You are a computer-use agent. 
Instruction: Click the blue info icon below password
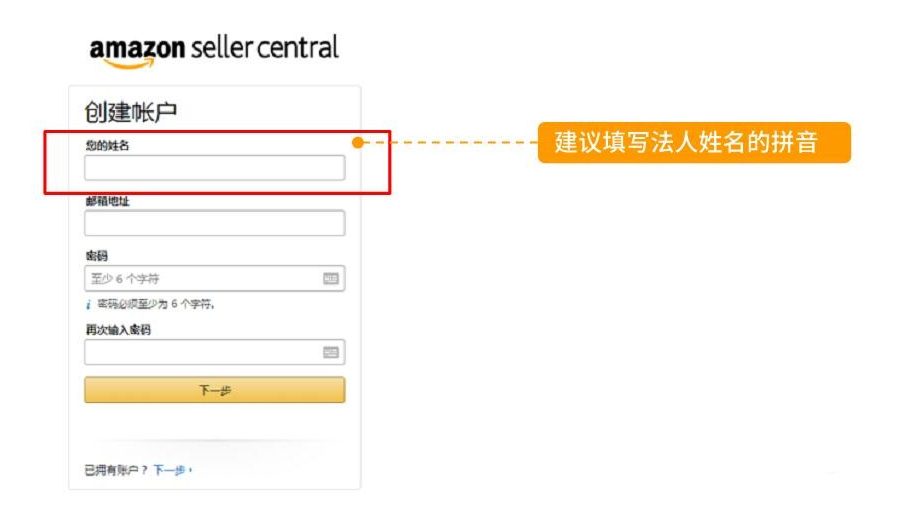[x=88, y=304]
